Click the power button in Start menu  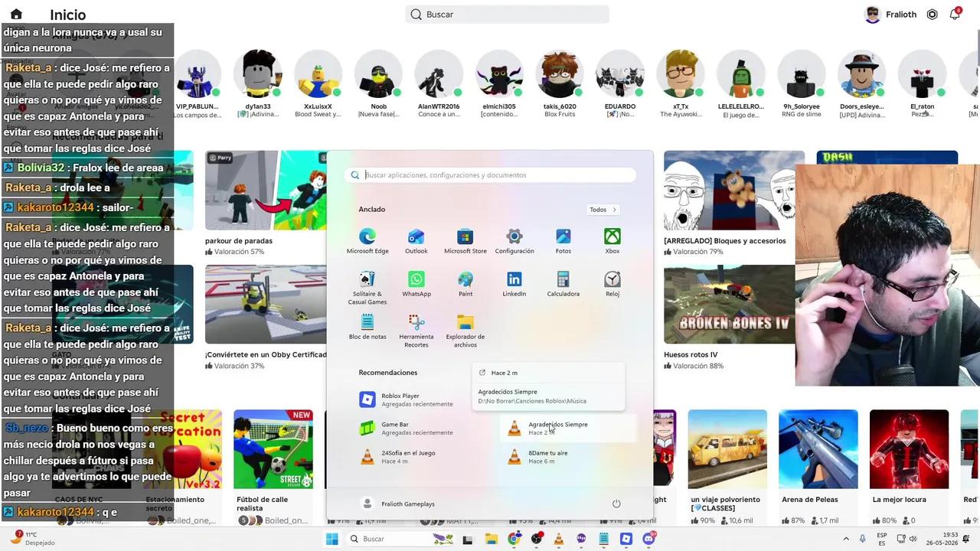616,504
